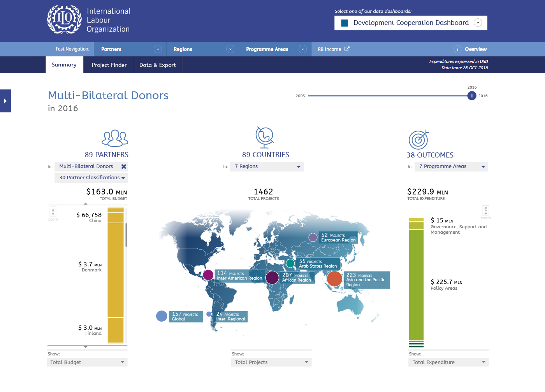This screenshot has height=392, width=545.
Task: Select the Denmark $3.7 MLN label
Action: 90,266
